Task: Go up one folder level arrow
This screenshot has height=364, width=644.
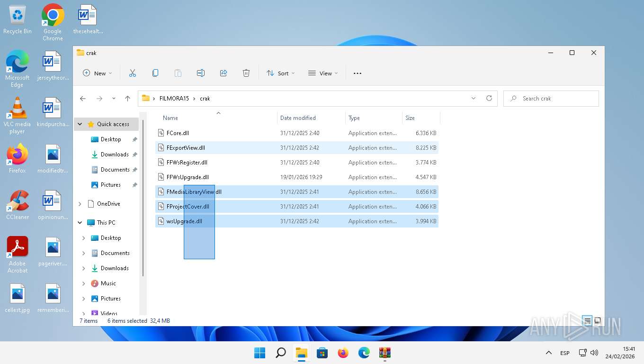Action: click(x=127, y=99)
